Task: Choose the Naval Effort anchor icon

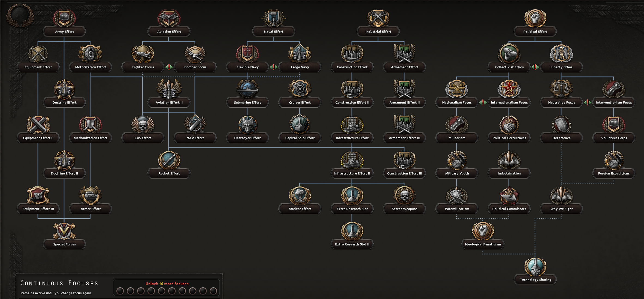Action: (273, 18)
